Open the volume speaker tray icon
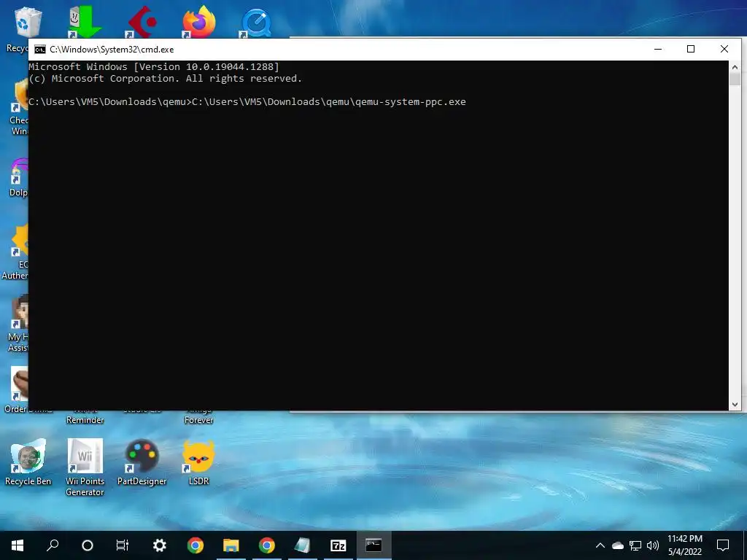Viewport: 747px width, 560px height. click(x=653, y=545)
